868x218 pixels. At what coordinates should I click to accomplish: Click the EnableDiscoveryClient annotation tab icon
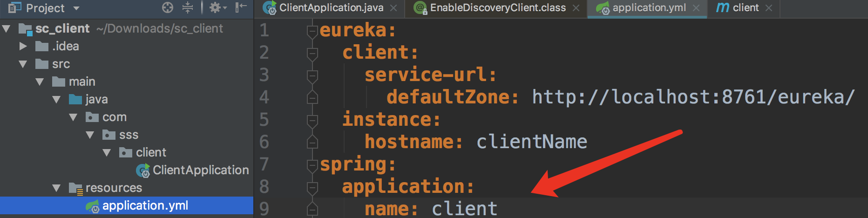coord(420,8)
